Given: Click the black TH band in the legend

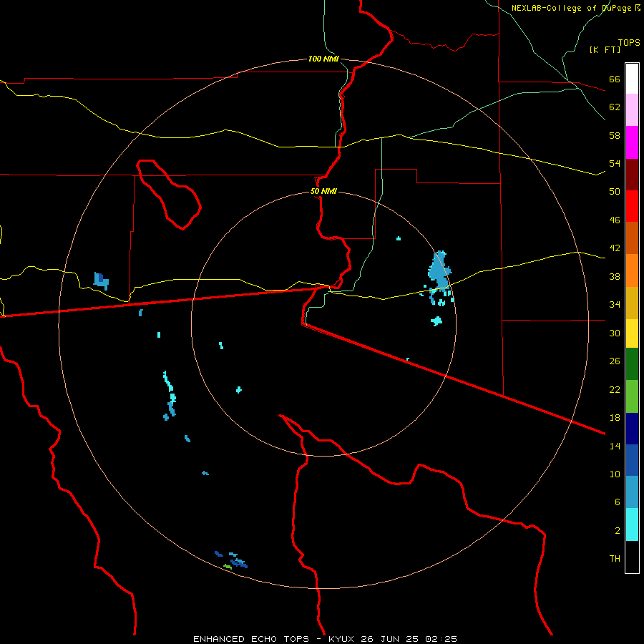Looking at the screenshot, I should point(632,557).
